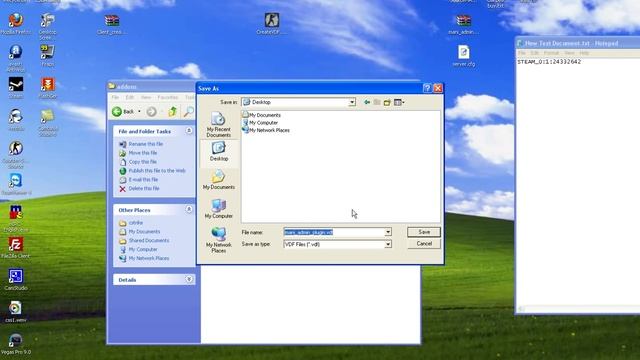Open the File name history dropdown
The height and width of the screenshot is (360, 640).
point(388,232)
